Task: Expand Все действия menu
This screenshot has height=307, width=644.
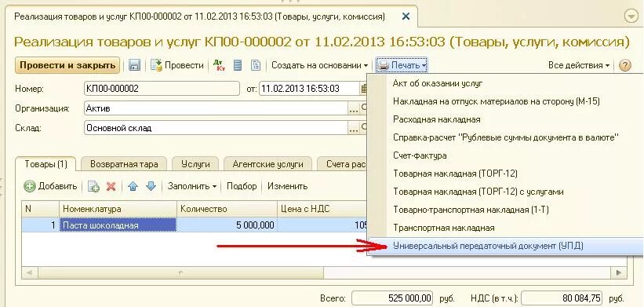Action: pos(579,65)
